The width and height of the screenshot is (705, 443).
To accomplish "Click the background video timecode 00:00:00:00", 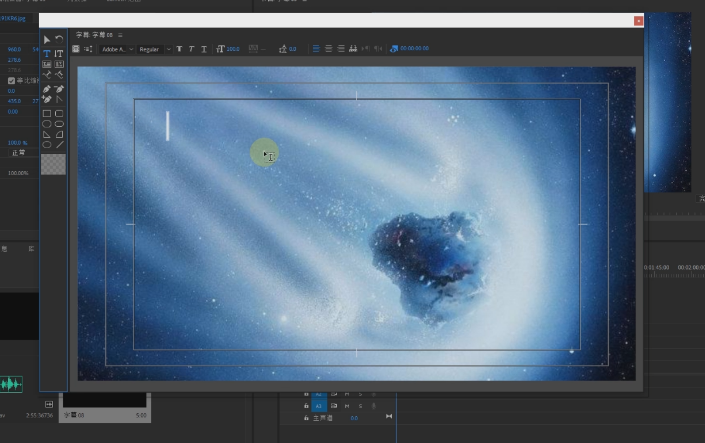I will pyautogui.click(x=414, y=48).
